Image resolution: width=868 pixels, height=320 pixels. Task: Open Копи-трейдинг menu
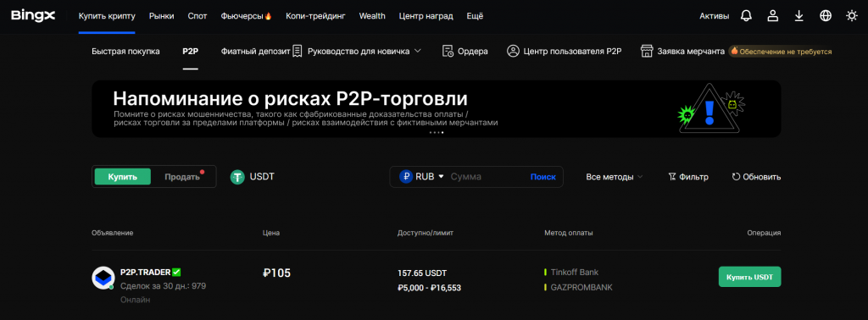[315, 16]
